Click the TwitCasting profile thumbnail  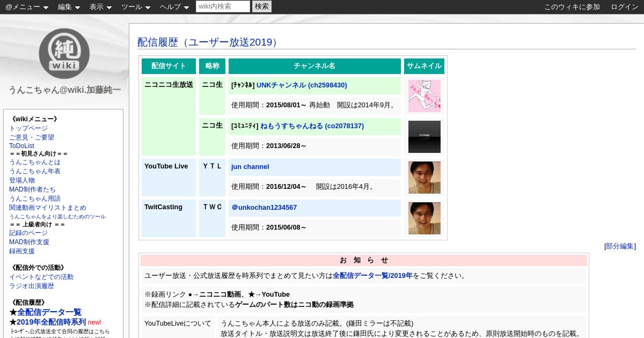[x=424, y=218]
